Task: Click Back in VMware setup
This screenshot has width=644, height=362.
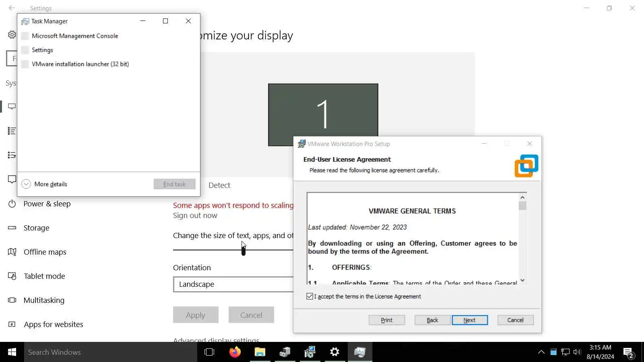Action: [x=432, y=320]
